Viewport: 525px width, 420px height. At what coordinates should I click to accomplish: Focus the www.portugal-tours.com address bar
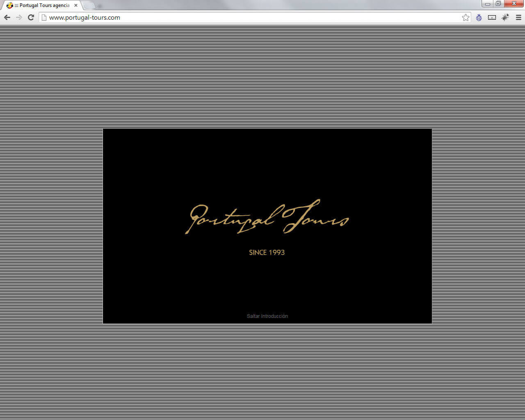click(254, 17)
